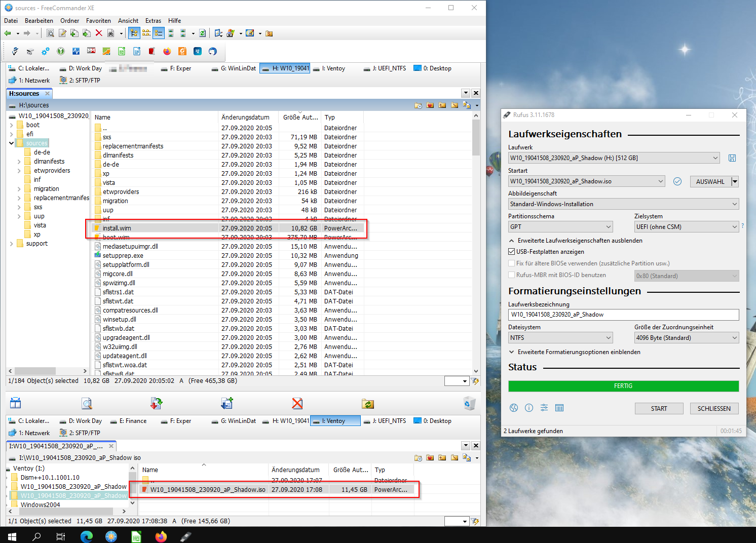Collapse the sources tree node

(11, 143)
